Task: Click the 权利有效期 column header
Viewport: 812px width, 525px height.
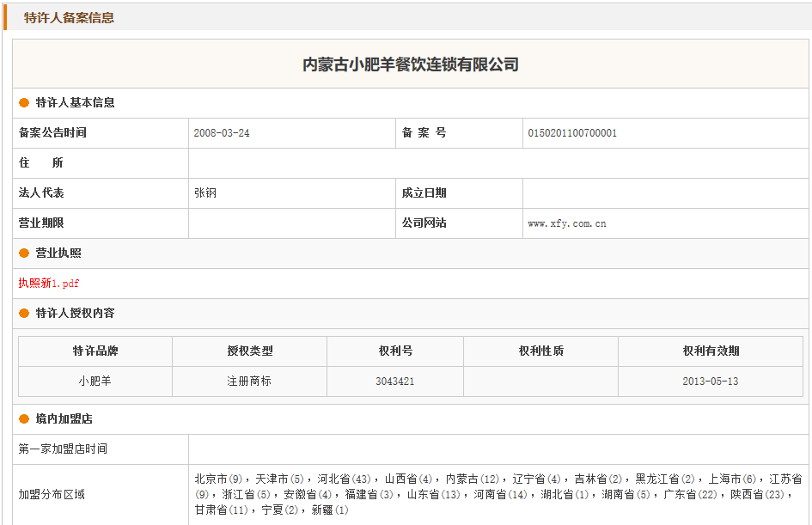Action: (711, 351)
